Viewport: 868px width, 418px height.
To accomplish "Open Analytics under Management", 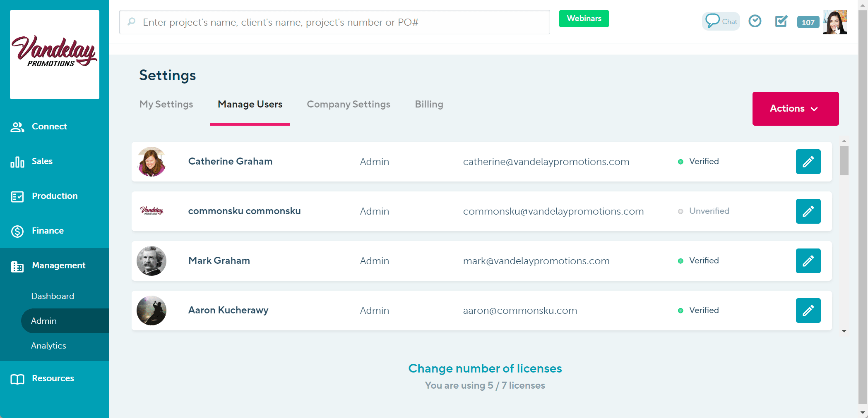I will tap(48, 346).
